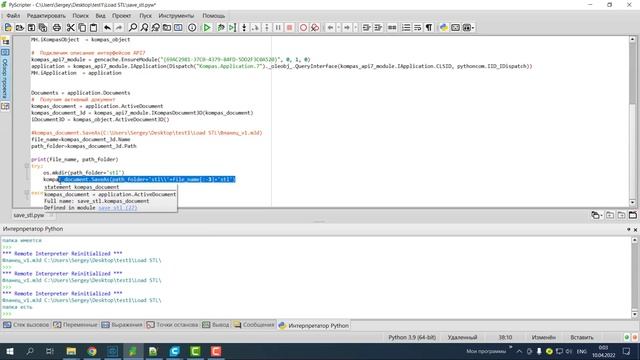Click the Удаленный engine status label

tap(462, 337)
